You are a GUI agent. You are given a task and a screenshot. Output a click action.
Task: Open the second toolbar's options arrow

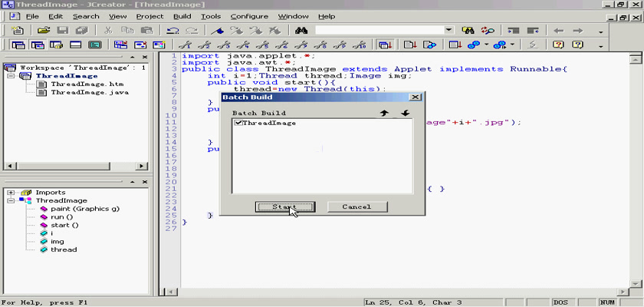click(x=601, y=46)
